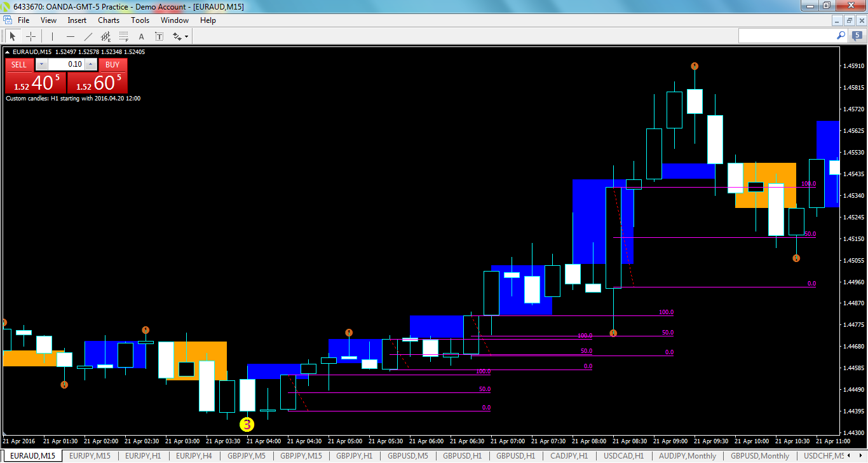Select the Crosshair tool
868x463 pixels.
[x=31, y=36]
